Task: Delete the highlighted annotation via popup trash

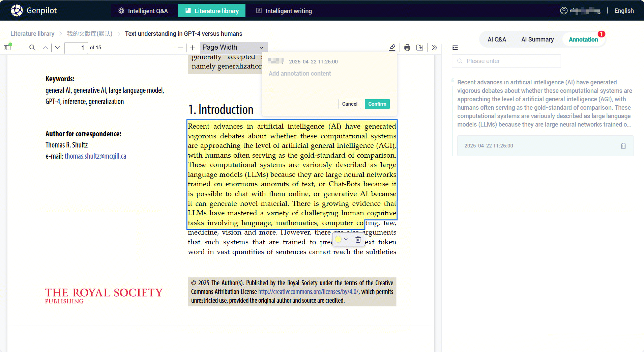Action: pyautogui.click(x=358, y=239)
